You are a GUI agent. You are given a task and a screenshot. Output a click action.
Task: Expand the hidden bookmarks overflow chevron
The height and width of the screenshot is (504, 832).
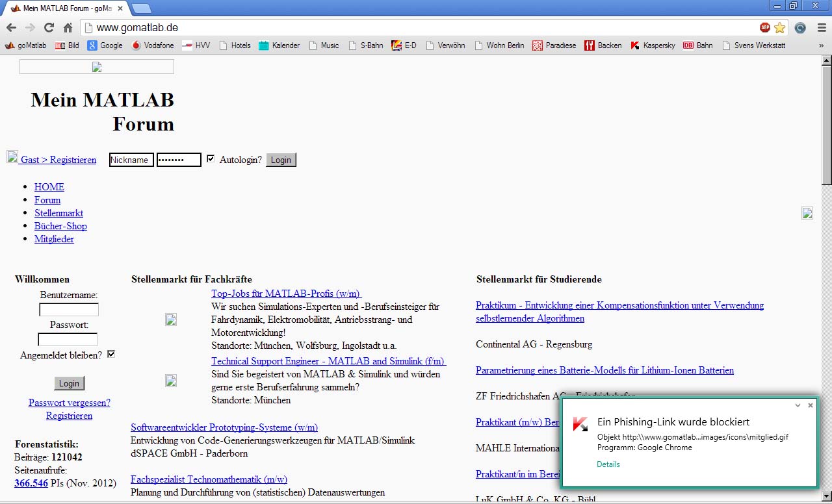click(x=821, y=45)
